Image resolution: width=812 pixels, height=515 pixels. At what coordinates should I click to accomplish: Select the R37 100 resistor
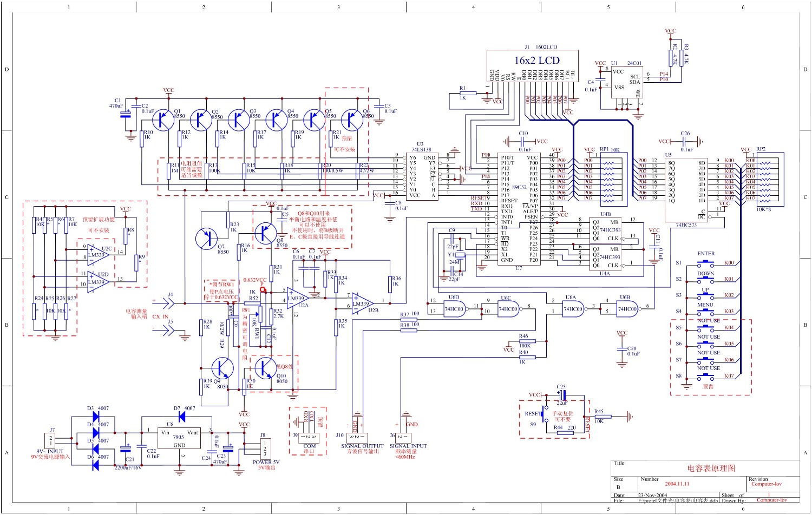click(409, 319)
